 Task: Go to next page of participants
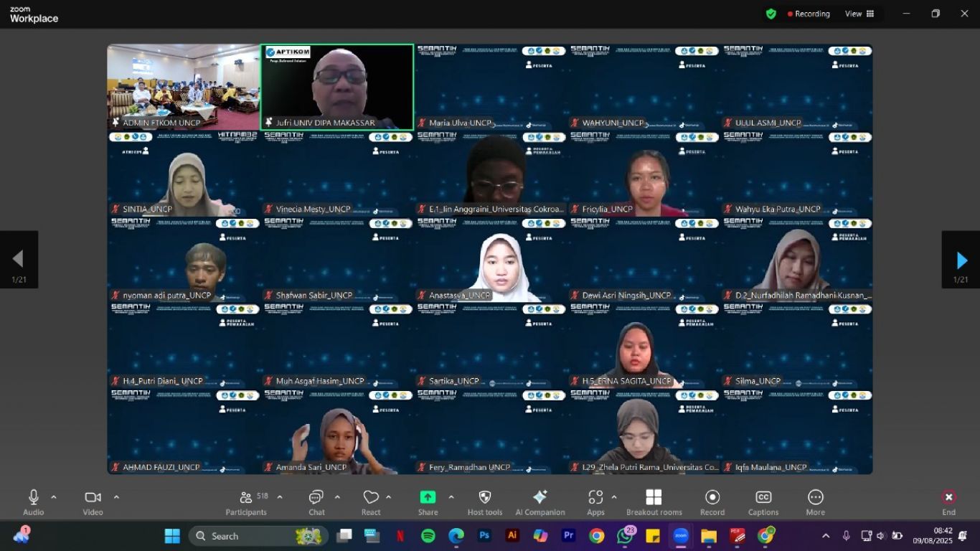[x=961, y=260]
